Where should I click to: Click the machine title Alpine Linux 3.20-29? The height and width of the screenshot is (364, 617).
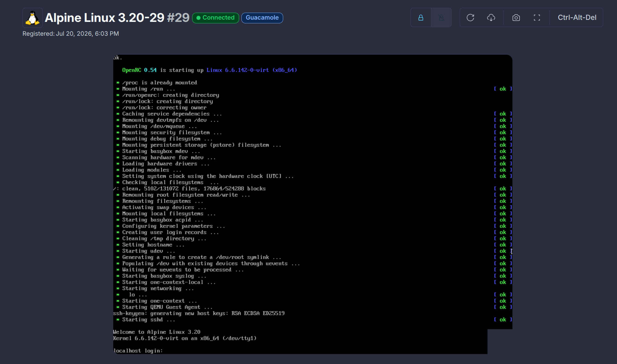pyautogui.click(x=105, y=18)
